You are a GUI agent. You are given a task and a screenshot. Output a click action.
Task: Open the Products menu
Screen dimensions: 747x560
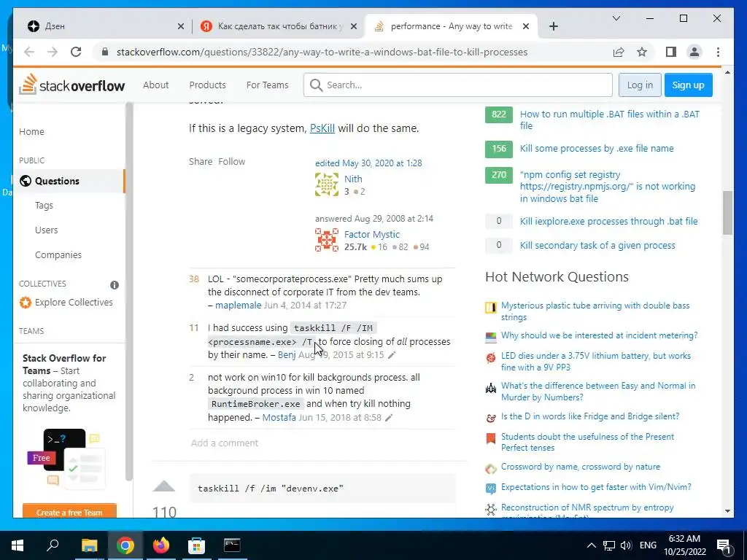[x=207, y=85]
